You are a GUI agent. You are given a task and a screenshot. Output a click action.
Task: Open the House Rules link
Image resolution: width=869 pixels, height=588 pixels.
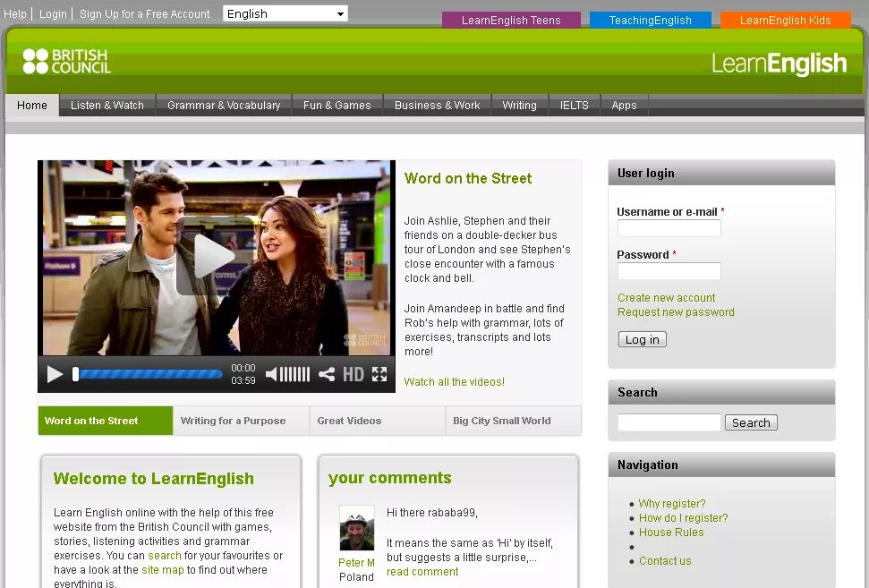pyautogui.click(x=671, y=532)
